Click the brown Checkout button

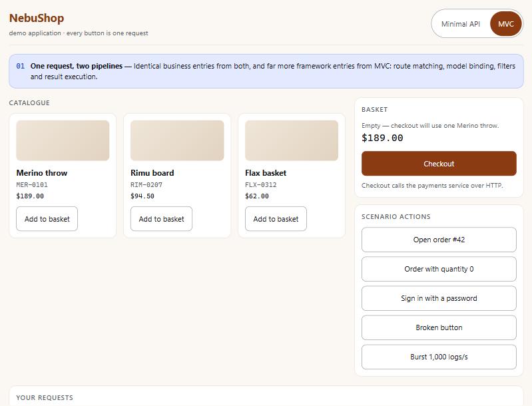pos(439,164)
